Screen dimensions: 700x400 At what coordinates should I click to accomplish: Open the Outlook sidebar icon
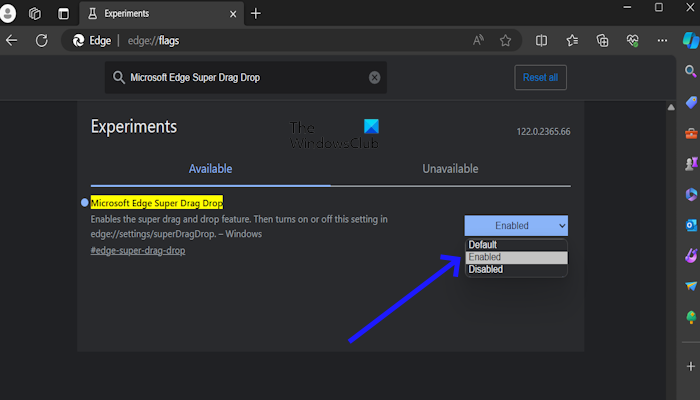pos(690,225)
